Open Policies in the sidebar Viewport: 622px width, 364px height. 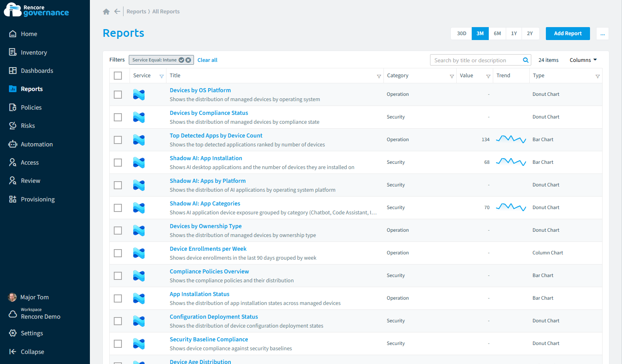[x=31, y=108]
